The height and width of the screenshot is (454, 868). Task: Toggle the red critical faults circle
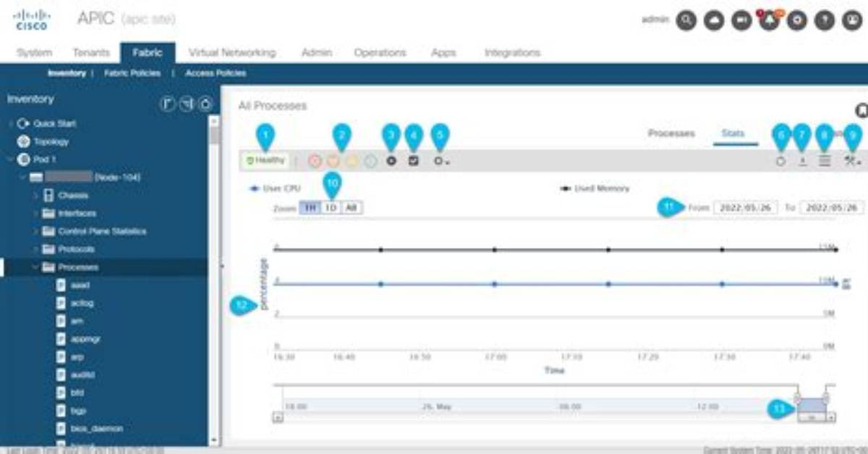click(x=315, y=160)
